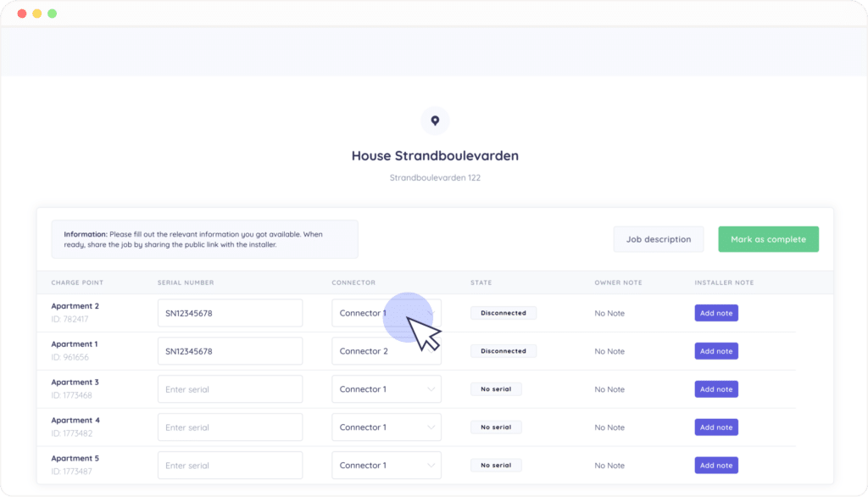Edit Apartment 2 serial number field
The width and height of the screenshot is (868, 497).
230,313
